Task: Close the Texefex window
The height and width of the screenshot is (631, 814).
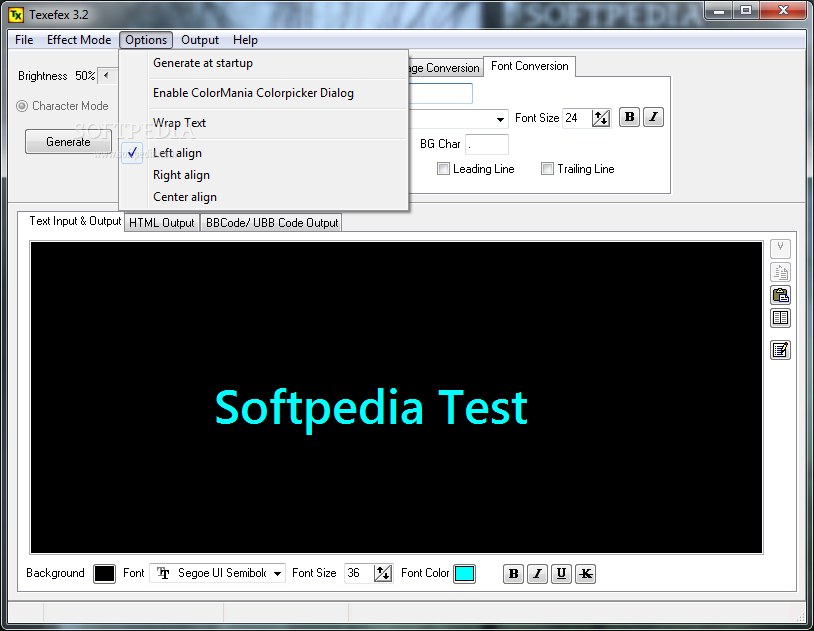Action: coord(783,10)
